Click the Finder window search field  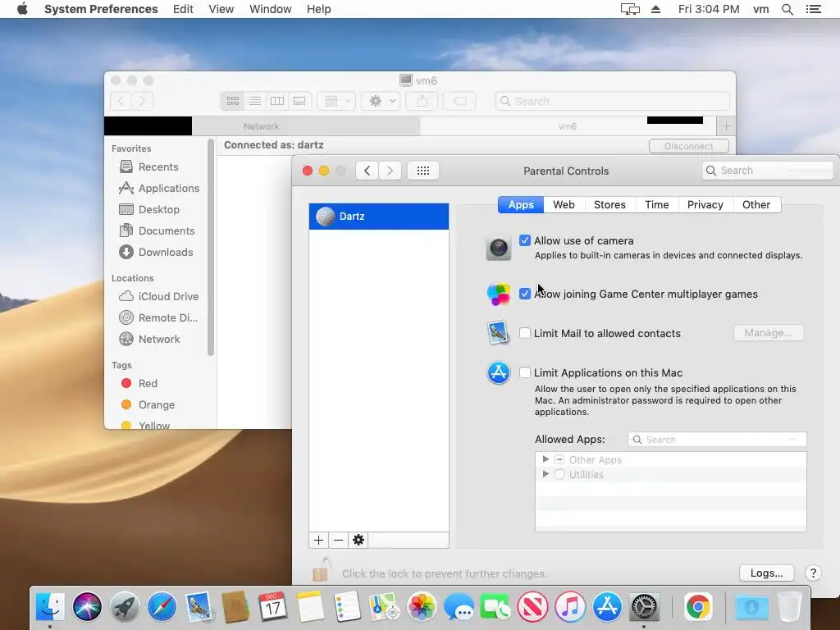coord(612,101)
